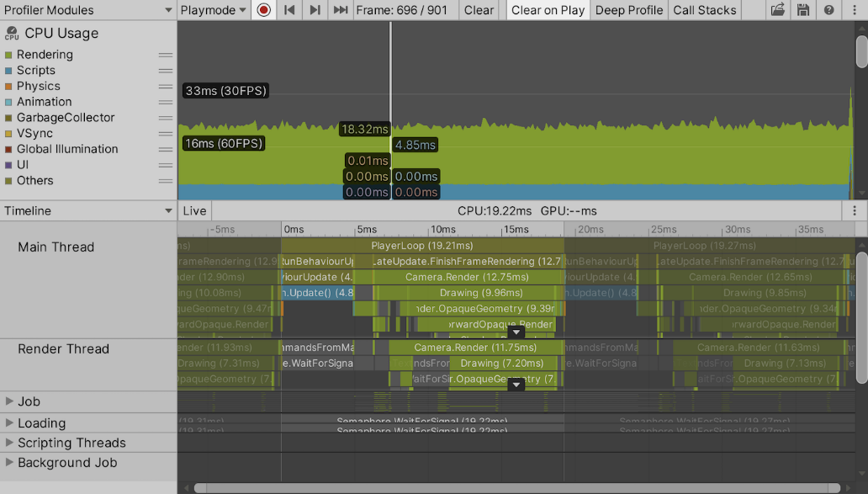Viewport: 868px width, 494px height.
Task: Expand Main Thread collapsed samples arrow
Action: 516,332
